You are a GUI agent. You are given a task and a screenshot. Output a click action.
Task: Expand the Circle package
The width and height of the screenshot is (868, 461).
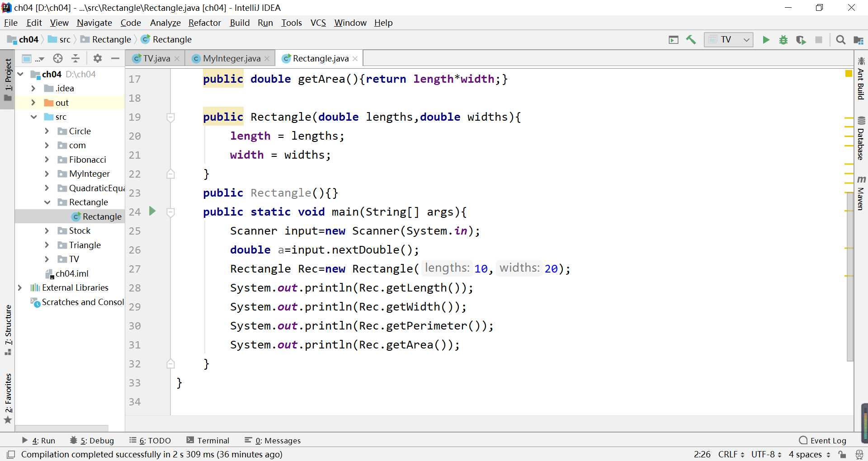click(x=47, y=131)
